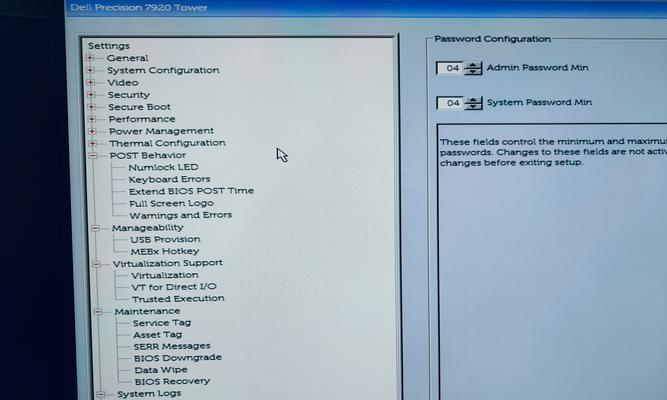
Task: Click the Admin Password Min label
Action: pos(538,68)
